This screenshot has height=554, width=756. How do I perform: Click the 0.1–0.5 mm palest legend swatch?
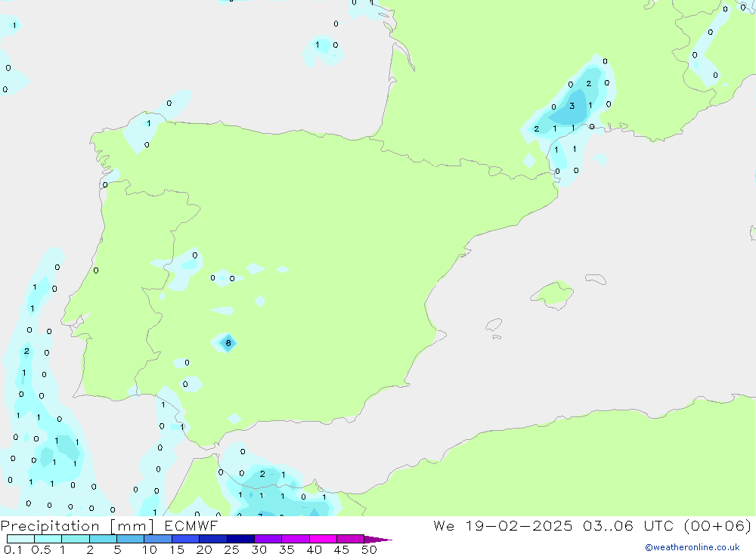[20, 539]
